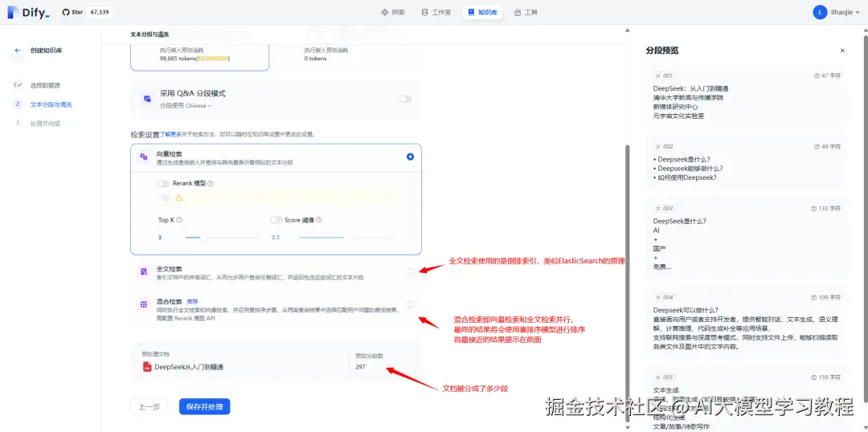Select the 混合检索 radio button
The width and height of the screenshot is (868, 432).
click(410, 304)
